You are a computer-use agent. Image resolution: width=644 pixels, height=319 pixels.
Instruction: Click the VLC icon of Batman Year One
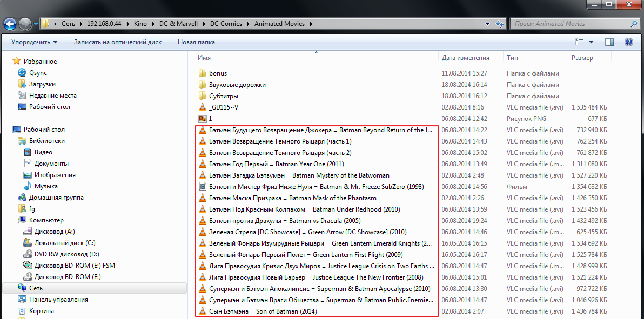click(202, 164)
